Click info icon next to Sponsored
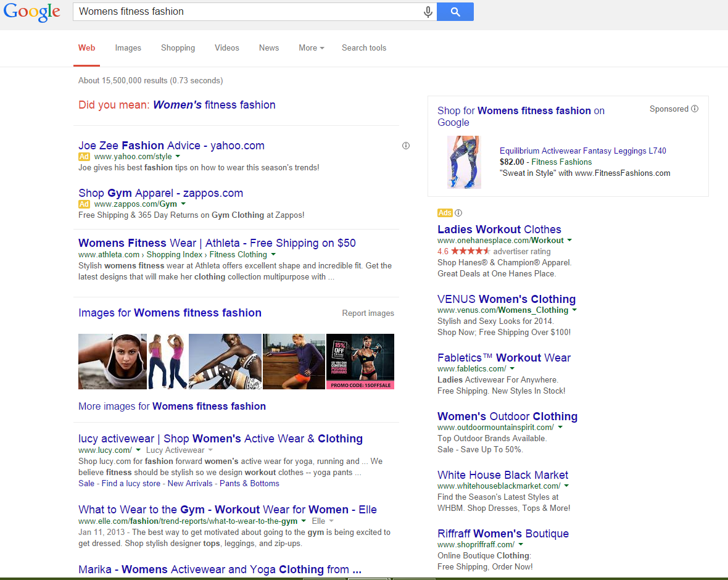 point(695,109)
